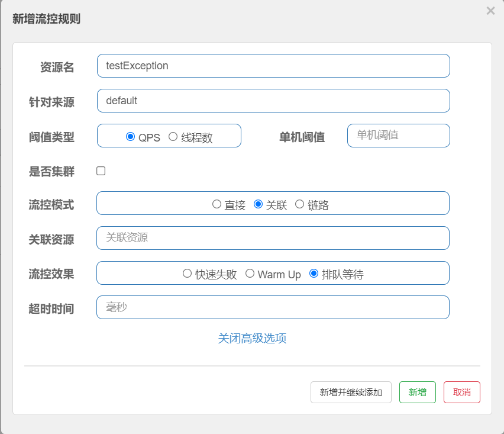Click the 取消 cancel button
This screenshot has width=504, height=434.
click(x=462, y=392)
